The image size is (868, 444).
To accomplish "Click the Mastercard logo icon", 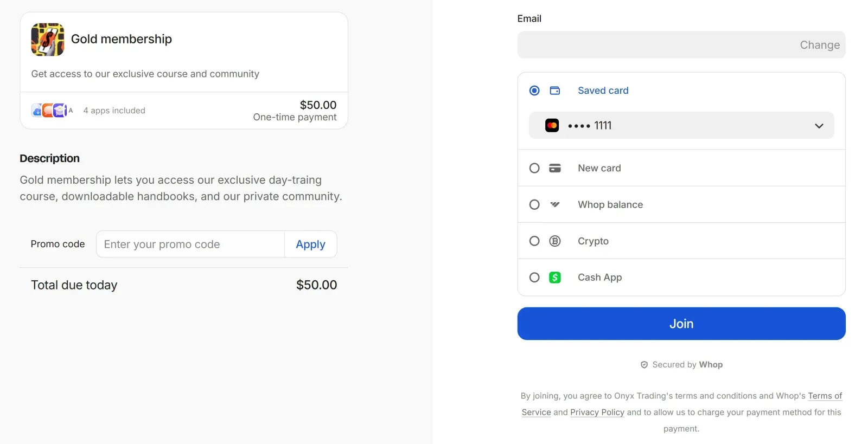I will tap(552, 126).
